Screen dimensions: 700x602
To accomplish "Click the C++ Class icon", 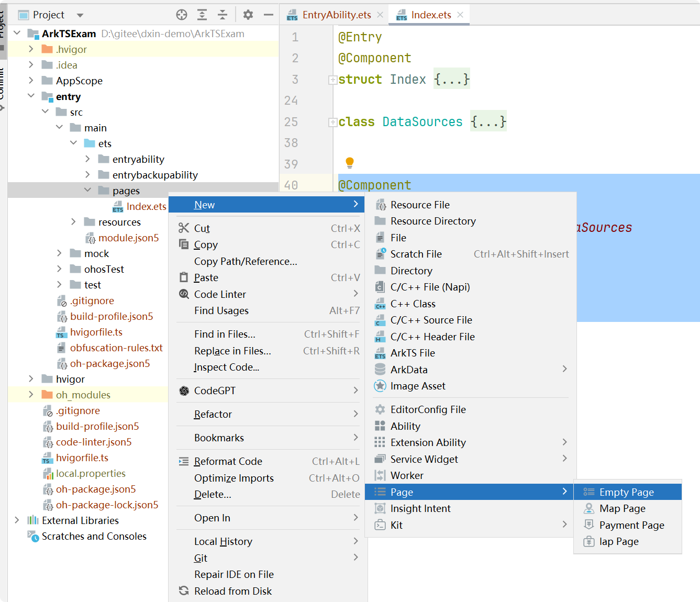I will click(x=380, y=304).
